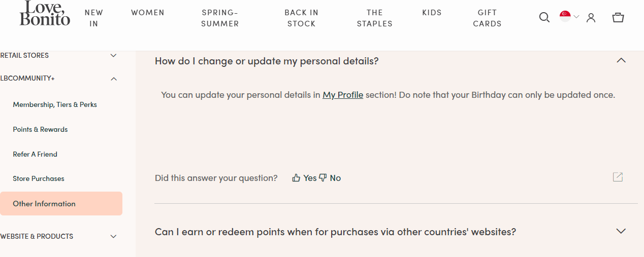Click the Singapore flag country selector
This screenshot has width=644, height=257.
[569, 17]
